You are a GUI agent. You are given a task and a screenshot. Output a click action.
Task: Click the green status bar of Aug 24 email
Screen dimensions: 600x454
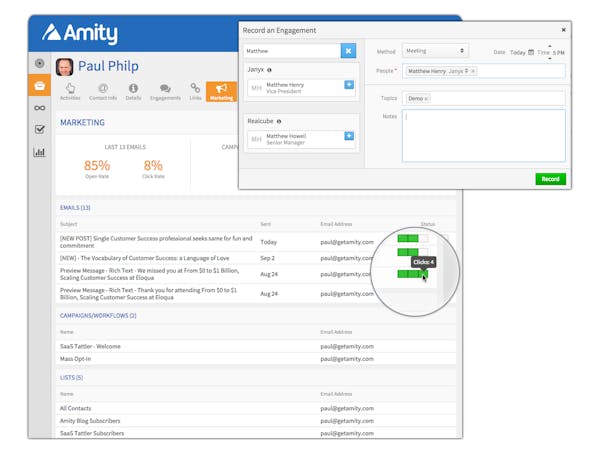click(412, 274)
